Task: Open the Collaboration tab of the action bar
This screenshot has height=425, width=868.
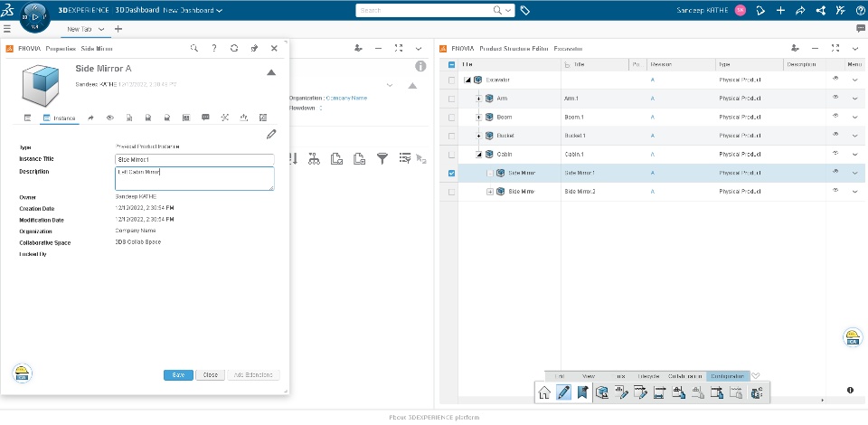Action: pos(684,376)
